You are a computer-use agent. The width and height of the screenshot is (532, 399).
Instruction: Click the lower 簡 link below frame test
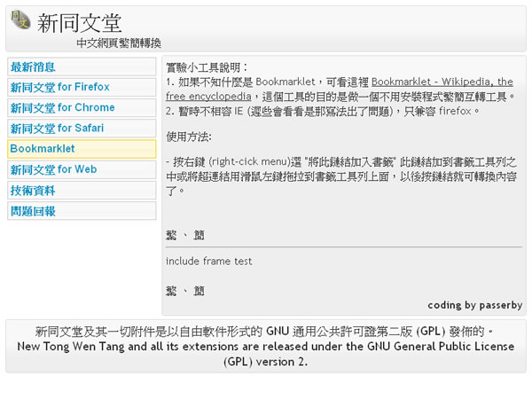tap(199, 290)
